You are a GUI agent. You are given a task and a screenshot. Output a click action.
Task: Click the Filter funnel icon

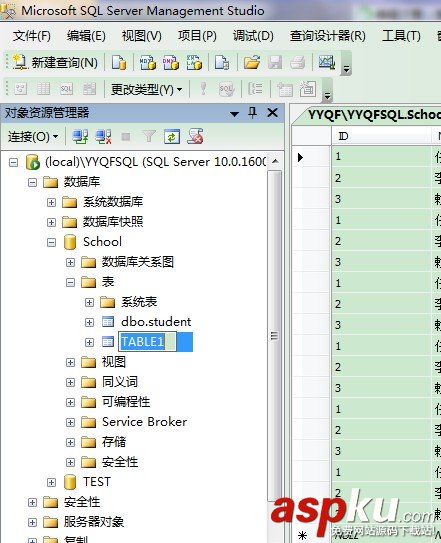click(149, 136)
